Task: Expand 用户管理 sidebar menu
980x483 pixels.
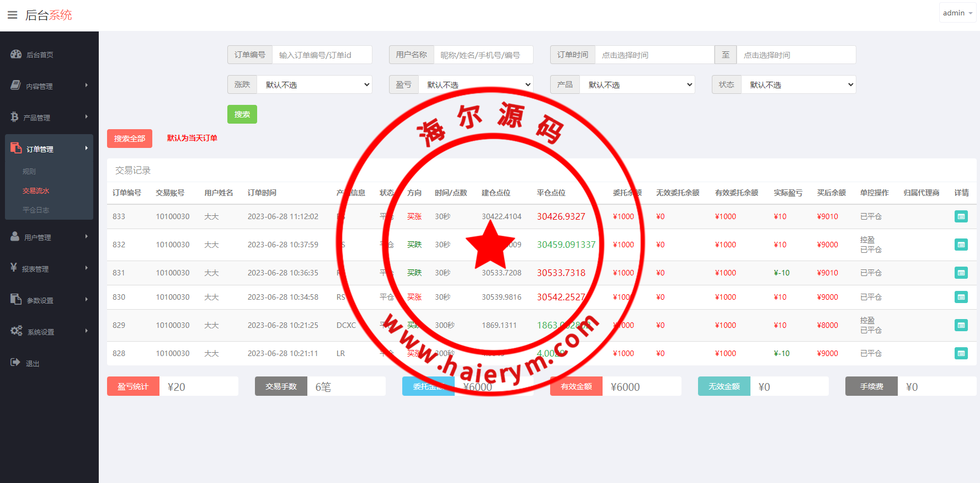Action: coord(49,237)
